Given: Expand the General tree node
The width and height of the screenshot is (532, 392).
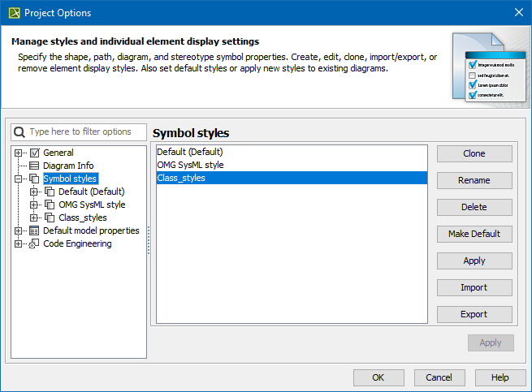Looking at the screenshot, I should [19, 153].
